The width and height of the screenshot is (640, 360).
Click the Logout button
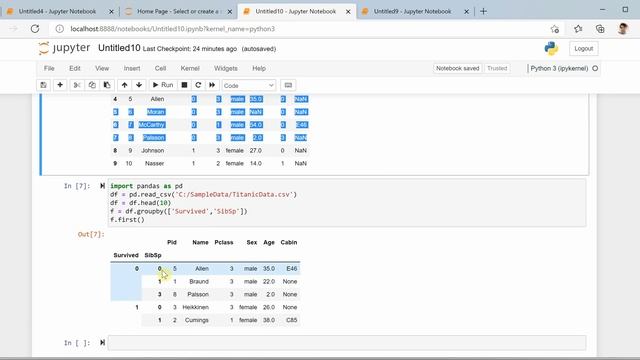[x=584, y=48]
